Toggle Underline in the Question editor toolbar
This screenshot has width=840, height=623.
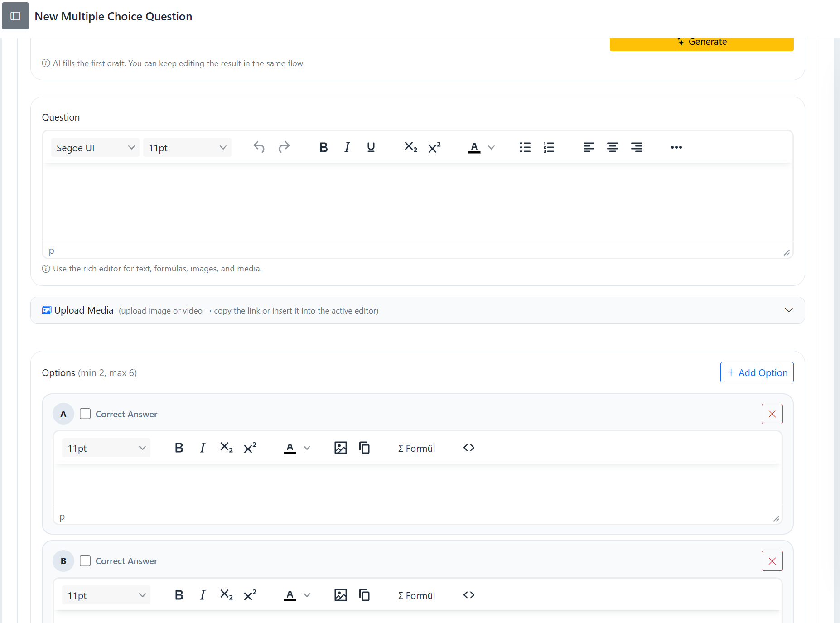click(371, 147)
